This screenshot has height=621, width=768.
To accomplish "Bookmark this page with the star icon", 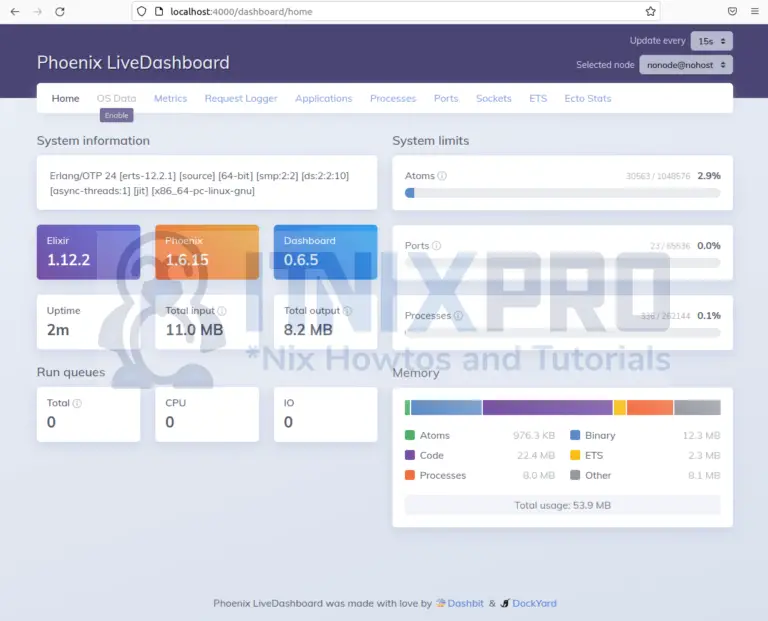I will (x=650, y=11).
